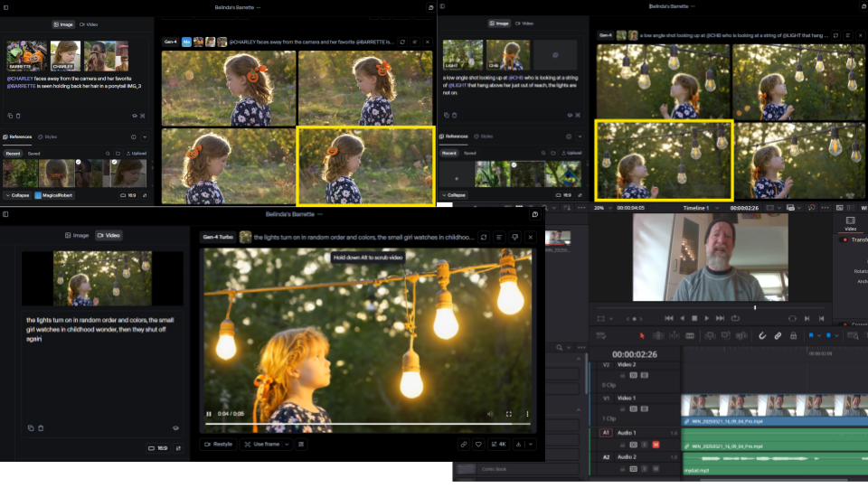
Task: Open the download options dropdown arrow
Action: (x=531, y=445)
